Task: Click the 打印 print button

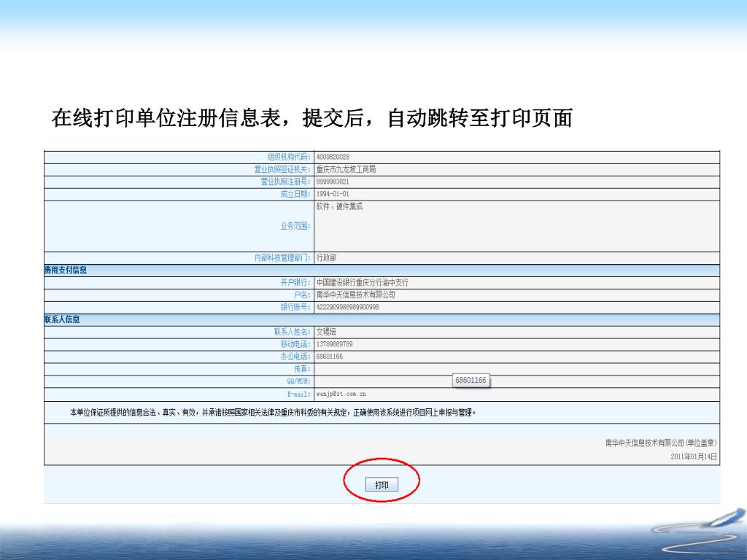Action: pyautogui.click(x=382, y=485)
